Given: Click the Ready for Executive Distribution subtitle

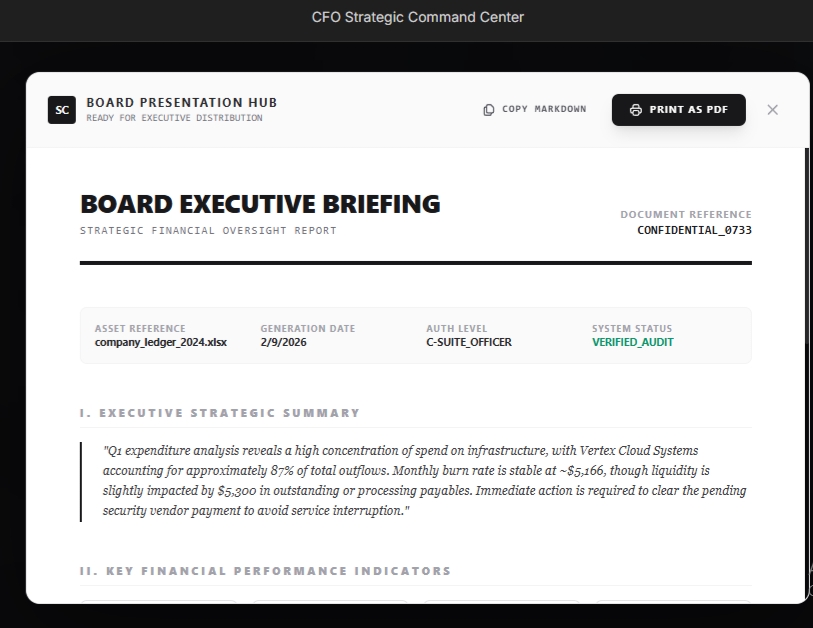Looking at the screenshot, I should point(174,118).
